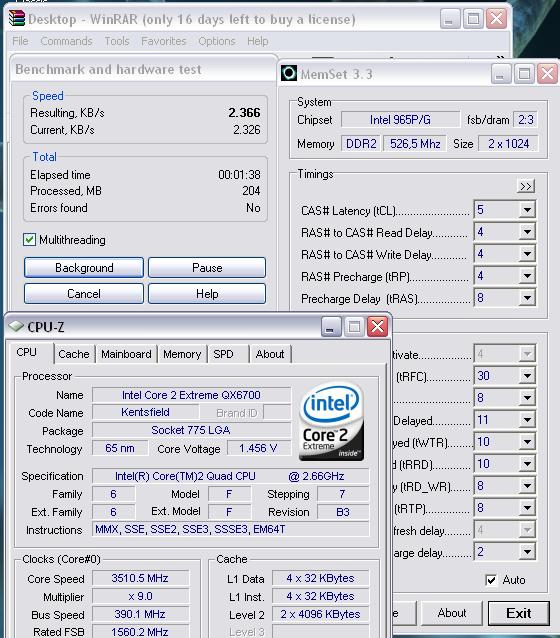Open the Commands menu in WinRAR
The height and width of the screenshot is (638, 560).
[x=66, y=41]
